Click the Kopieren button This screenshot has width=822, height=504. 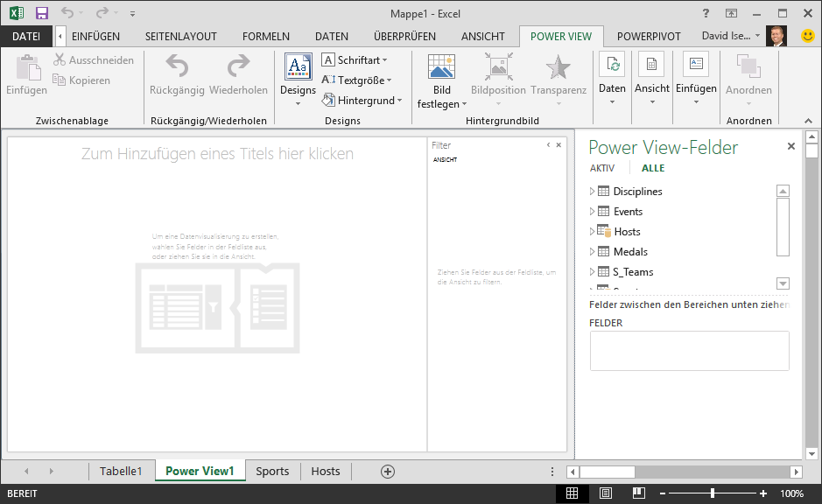pyautogui.click(x=81, y=80)
